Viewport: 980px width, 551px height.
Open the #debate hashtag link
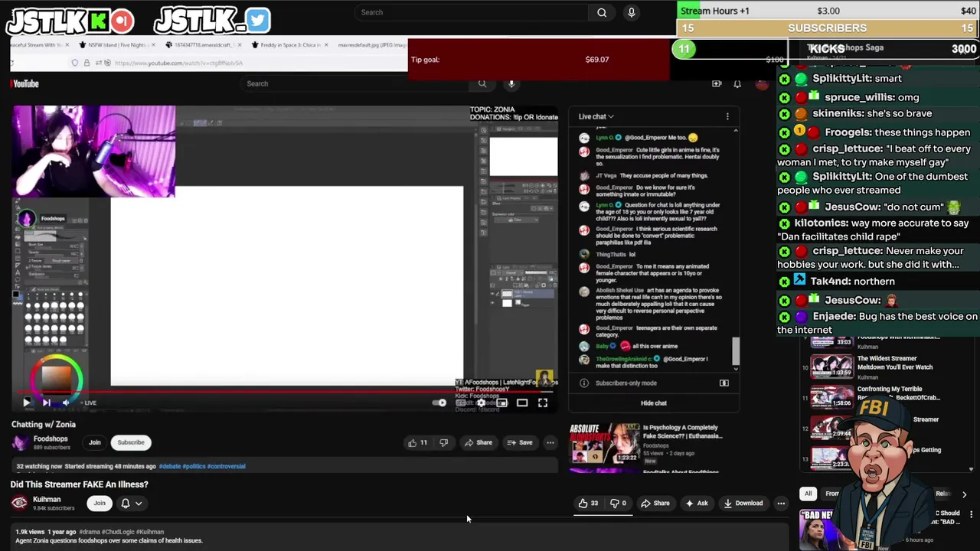(x=171, y=466)
